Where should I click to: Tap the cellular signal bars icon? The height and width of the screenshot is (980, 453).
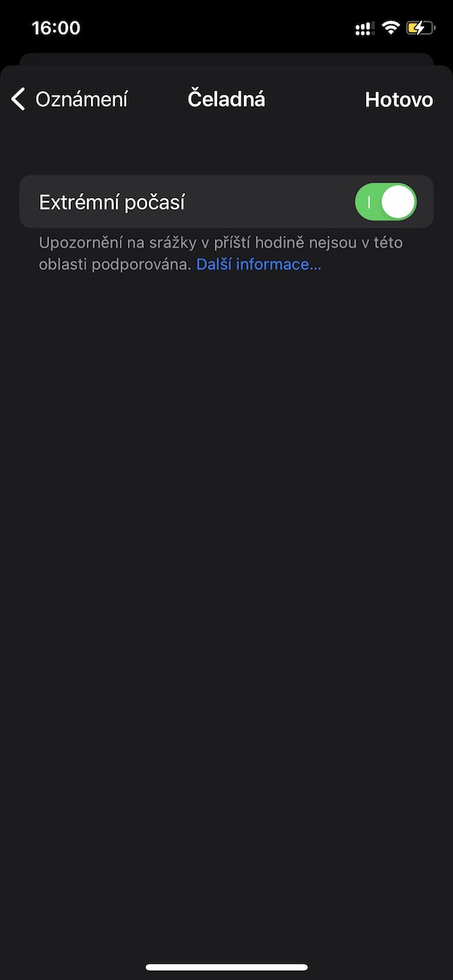[364, 28]
